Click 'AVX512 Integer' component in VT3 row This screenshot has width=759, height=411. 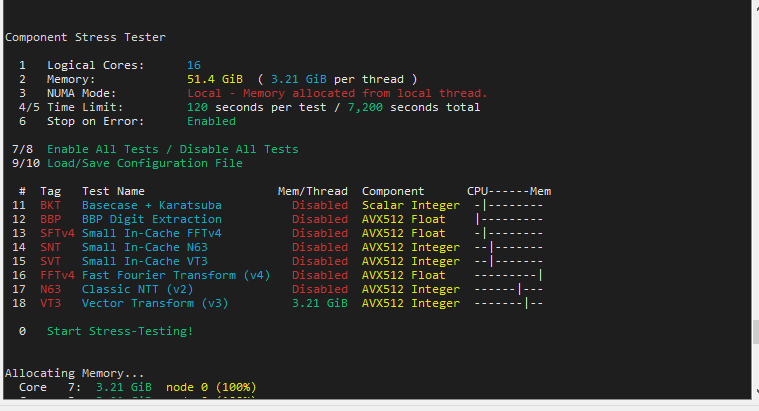(x=410, y=304)
